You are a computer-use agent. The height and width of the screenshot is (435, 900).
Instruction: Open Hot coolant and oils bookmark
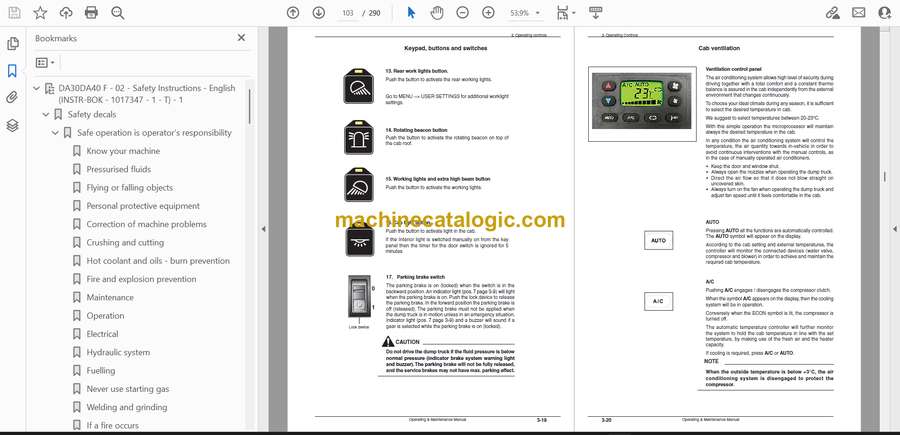[158, 261]
